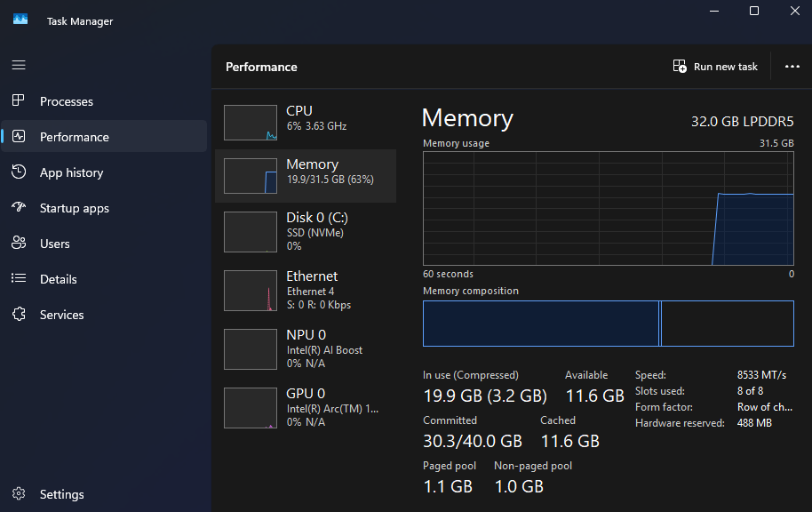Click the Hardware reserved value 488 MB
This screenshot has height=512, width=812.
point(754,423)
